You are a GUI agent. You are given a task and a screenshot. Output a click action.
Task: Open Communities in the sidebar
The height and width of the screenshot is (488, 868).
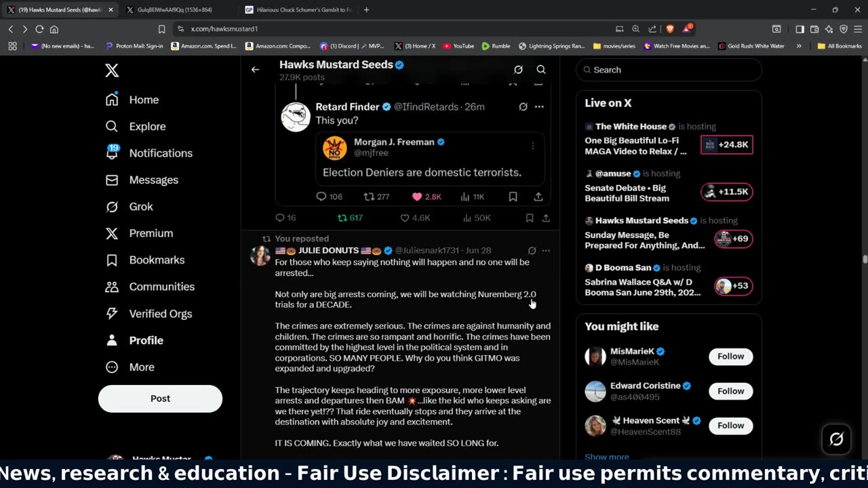click(150, 287)
